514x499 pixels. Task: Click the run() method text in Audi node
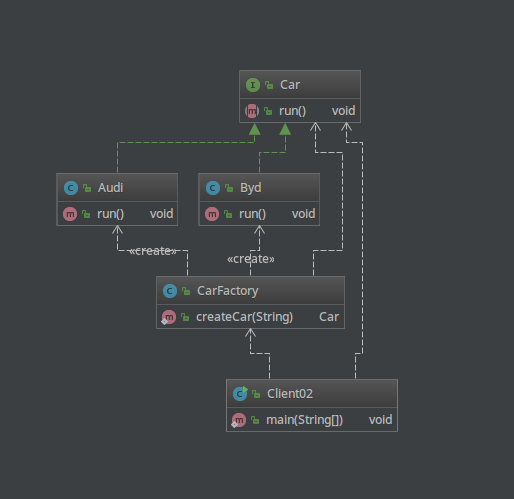click(111, 214)
